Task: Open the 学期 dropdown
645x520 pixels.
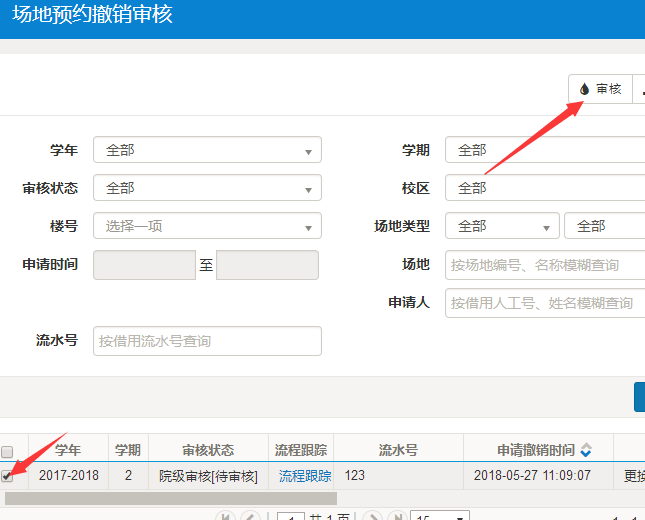Action: pyautogui.click(x=545, y=150)
